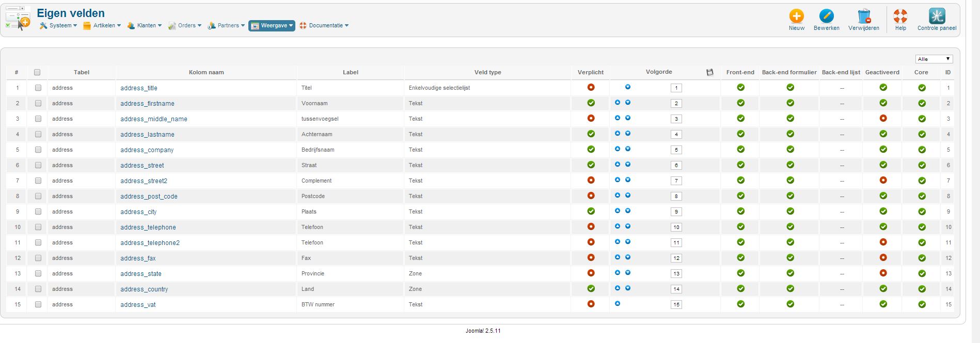Sort by Volgorde column header
This screenshot has height=343, width=980.
click(659, 72)
